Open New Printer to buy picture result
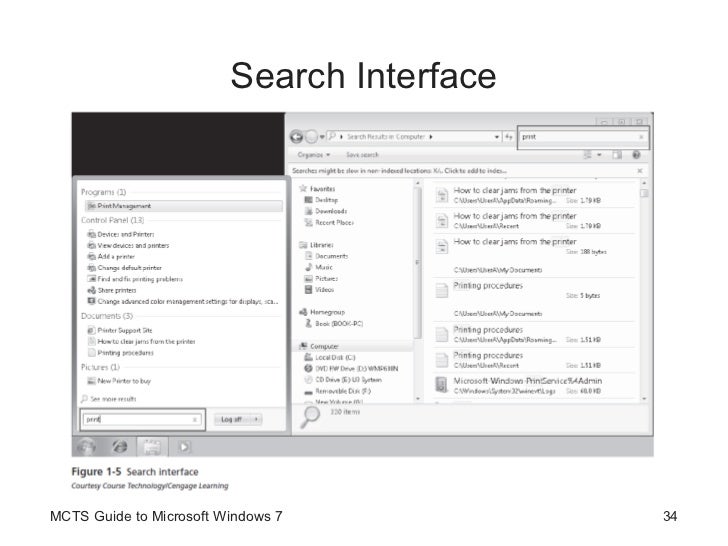Screen dimensions: 728x546 tap(119, 381)
